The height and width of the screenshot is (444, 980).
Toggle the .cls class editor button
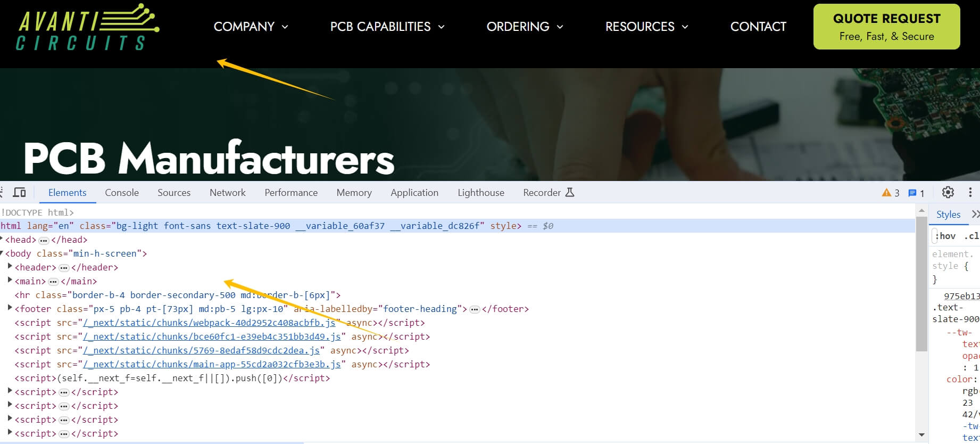click(971, 236)
